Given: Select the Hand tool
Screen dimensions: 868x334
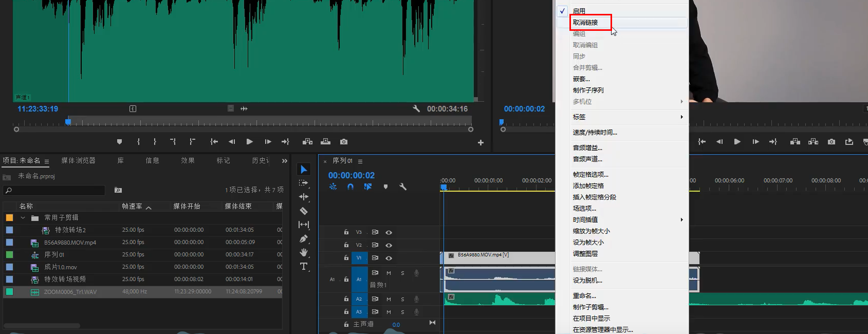Looking at the screenshot, I should pyautogui.click(x=304, y=252).
